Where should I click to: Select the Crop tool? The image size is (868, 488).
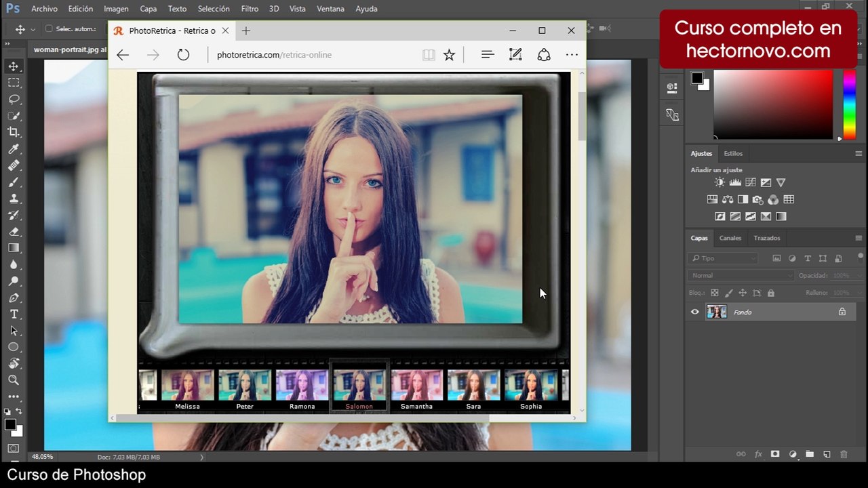pyautogui.click(x=14, y=132)
